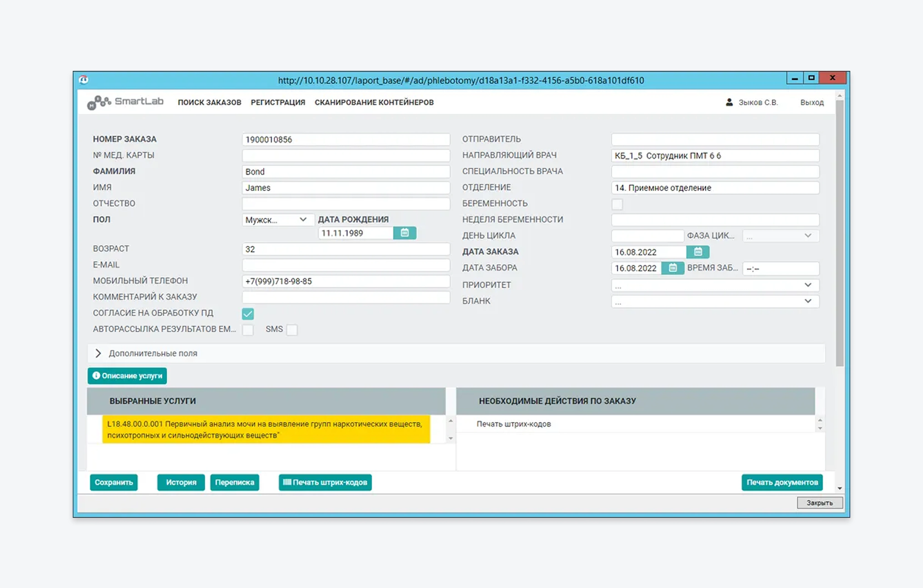Open calendar picker for collection date
This screenshot has width=923, height=588.
coord(672,268)
